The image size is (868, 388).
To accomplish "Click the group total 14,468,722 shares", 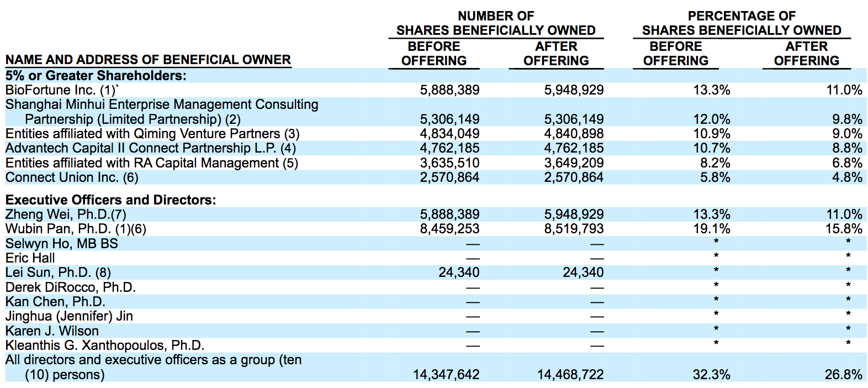I will tap(570, 375).
